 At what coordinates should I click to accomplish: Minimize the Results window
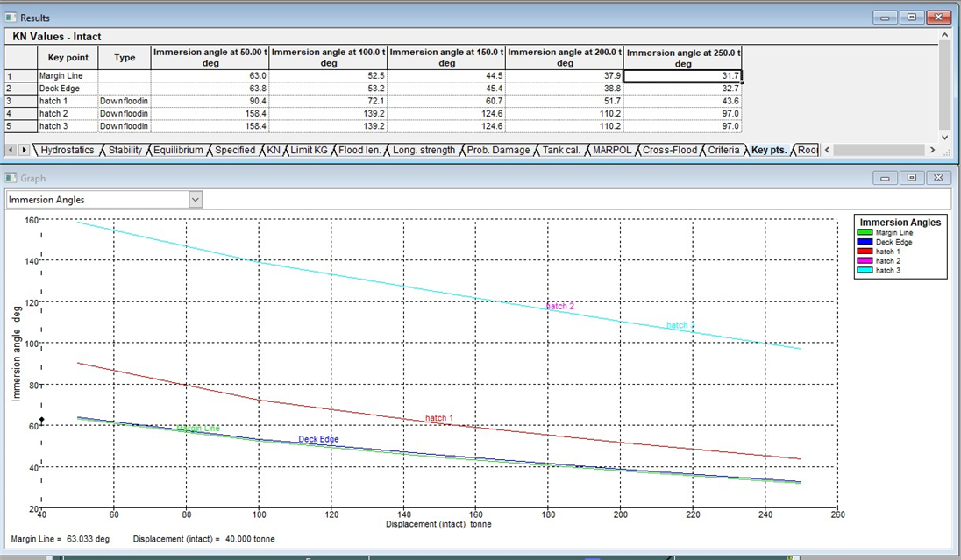[x=885, y=18]
